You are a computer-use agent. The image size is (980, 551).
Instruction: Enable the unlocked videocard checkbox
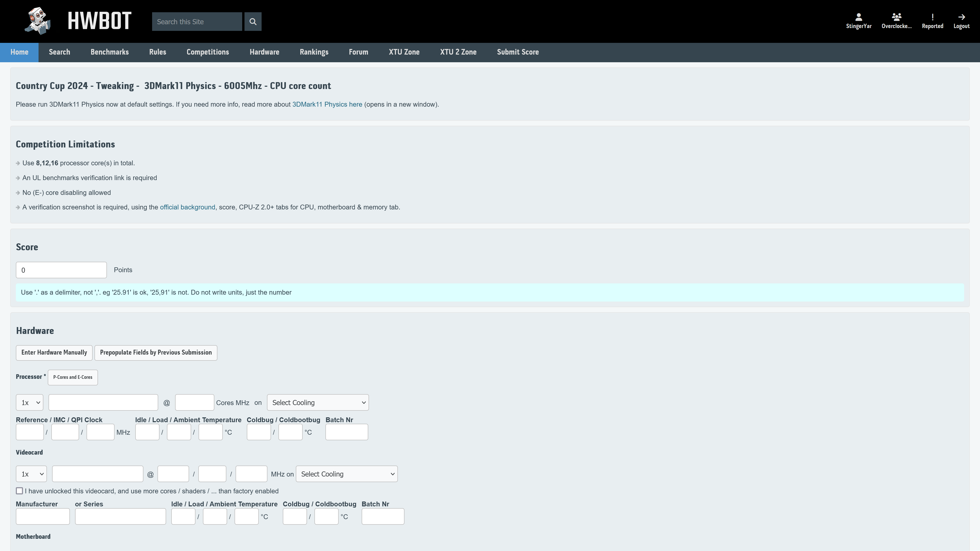[x=19, y=491]
